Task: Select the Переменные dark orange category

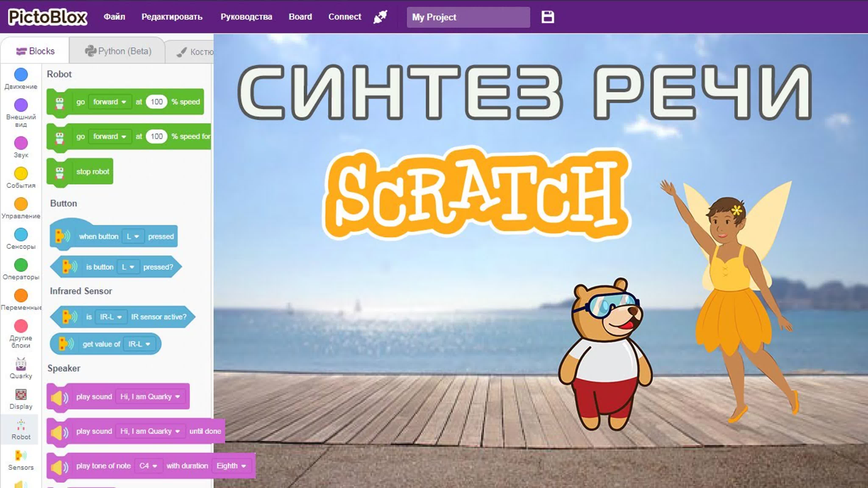Action: (x=21, y=300)
